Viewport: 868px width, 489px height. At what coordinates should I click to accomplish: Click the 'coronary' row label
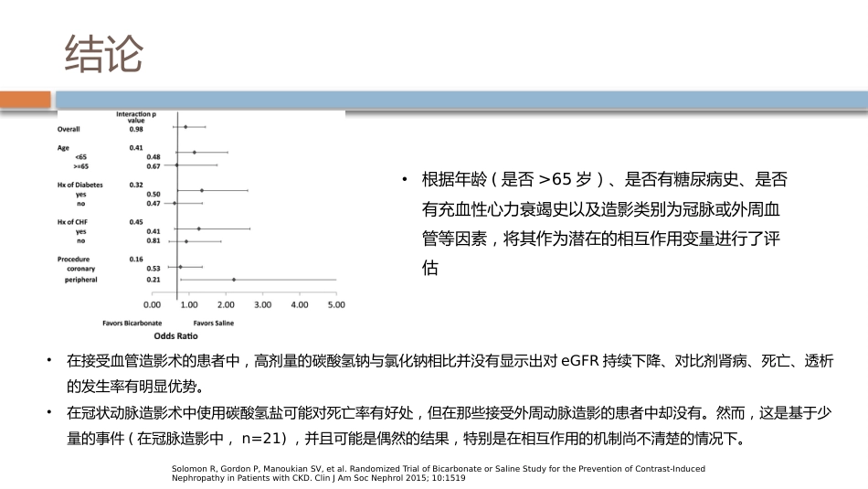point(80,269)
